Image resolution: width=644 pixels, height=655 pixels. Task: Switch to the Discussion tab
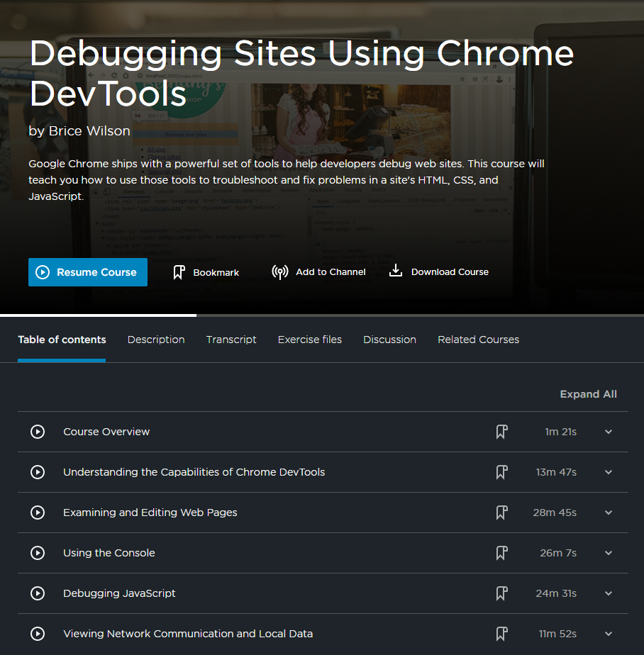pos(389,340)
